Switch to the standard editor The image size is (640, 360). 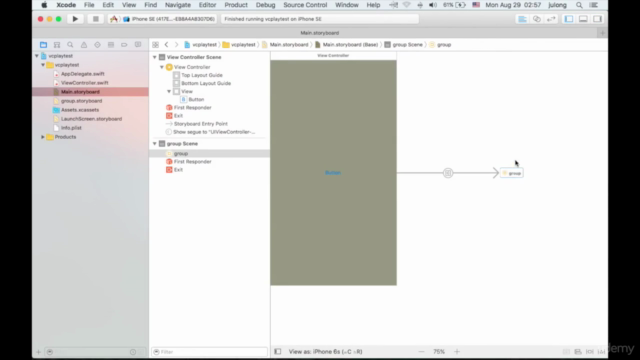point(522,19)
